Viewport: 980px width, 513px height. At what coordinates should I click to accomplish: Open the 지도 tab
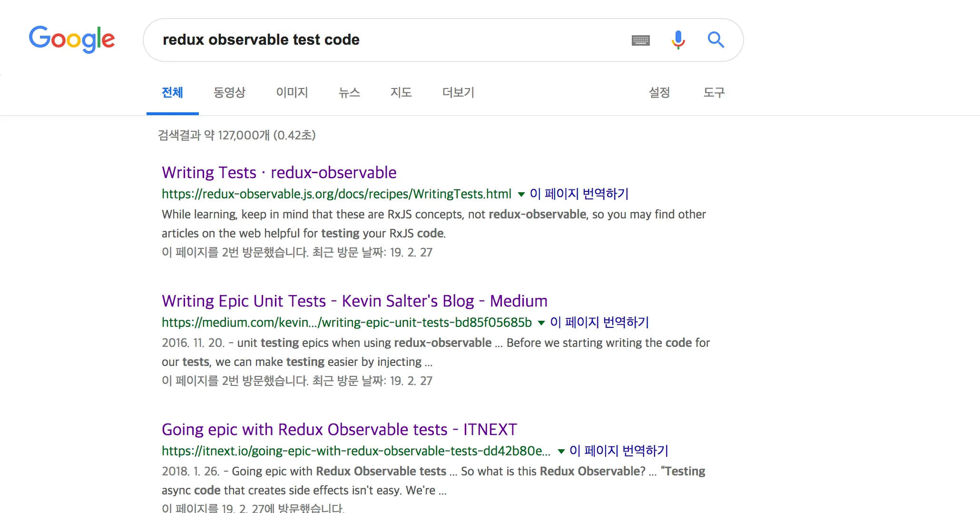(x=401, y=92)
